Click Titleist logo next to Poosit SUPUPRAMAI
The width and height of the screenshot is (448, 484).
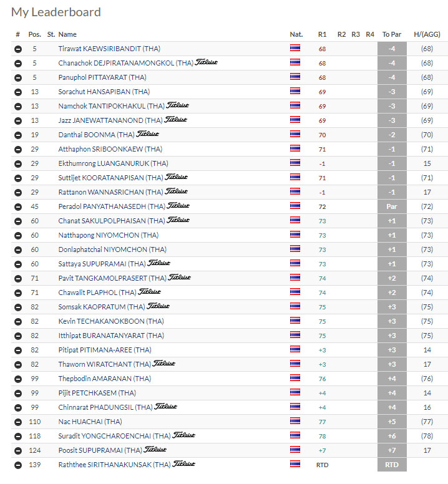click(x=155, y=450)
